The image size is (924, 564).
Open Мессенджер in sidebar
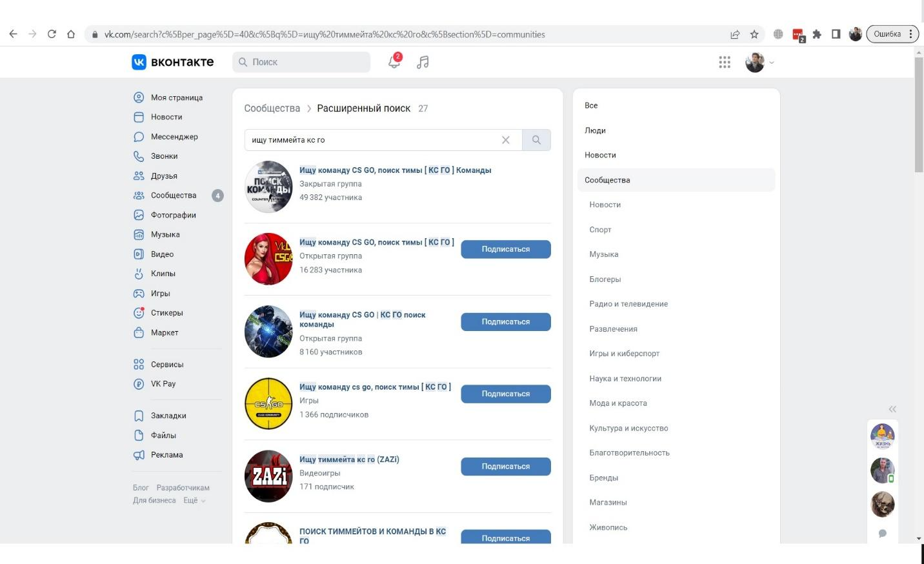(174, 137)
